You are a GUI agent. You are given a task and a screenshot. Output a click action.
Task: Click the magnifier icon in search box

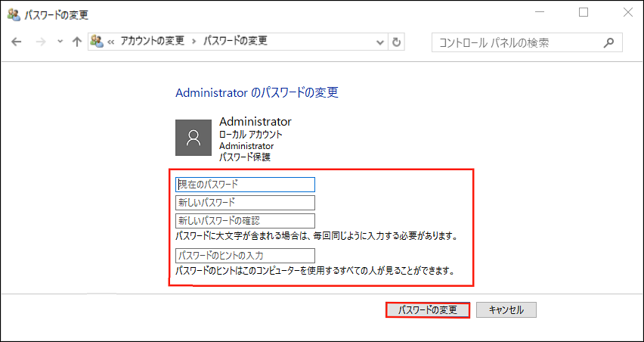click(x=609, y=42)
